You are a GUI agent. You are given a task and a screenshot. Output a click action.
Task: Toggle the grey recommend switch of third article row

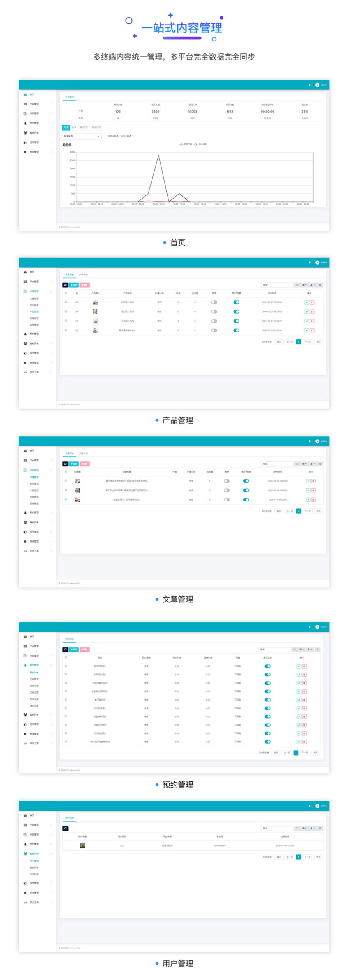227,500
